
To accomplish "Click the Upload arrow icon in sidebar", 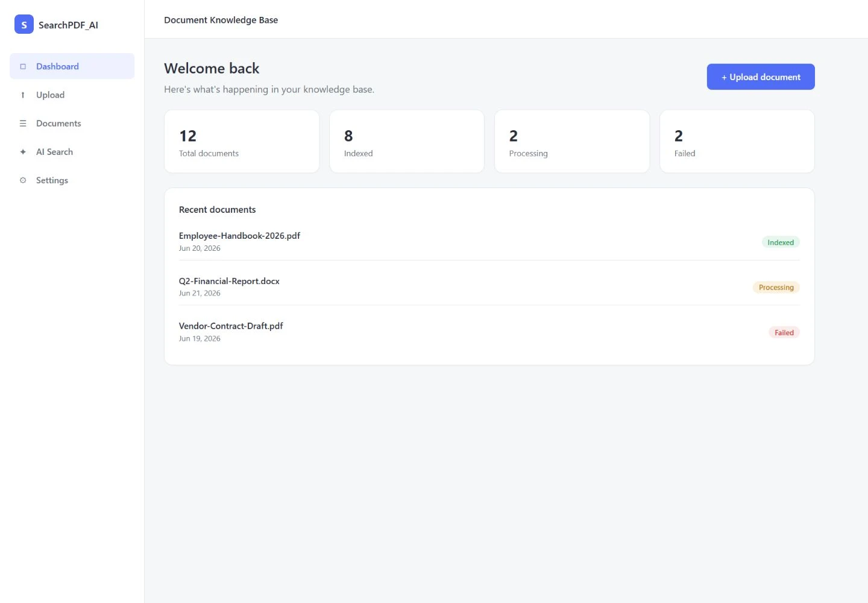I will click(x=23, y=95).
